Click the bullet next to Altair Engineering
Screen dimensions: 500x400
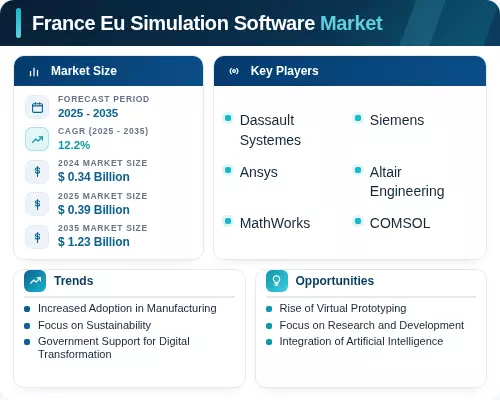tap(358, 170)
